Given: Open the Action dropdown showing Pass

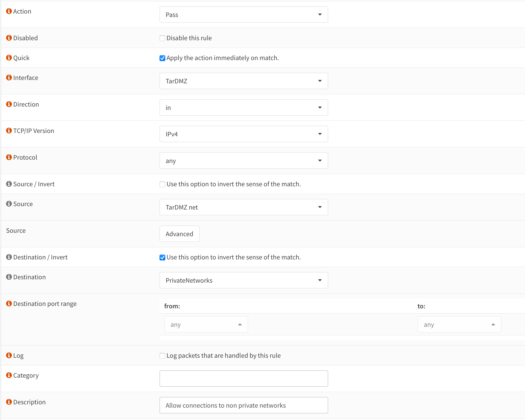Looking at the screenshot, I should (244, 15).
